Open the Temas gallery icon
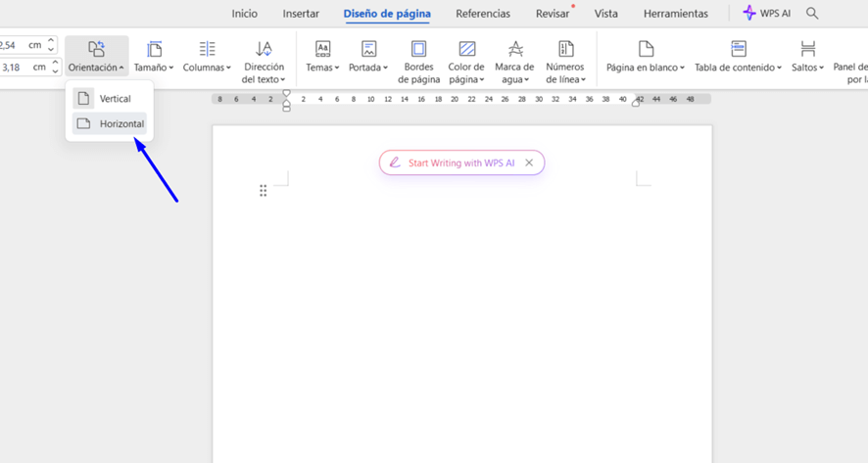Screen dimensions: 868x463 pos(322,49)
